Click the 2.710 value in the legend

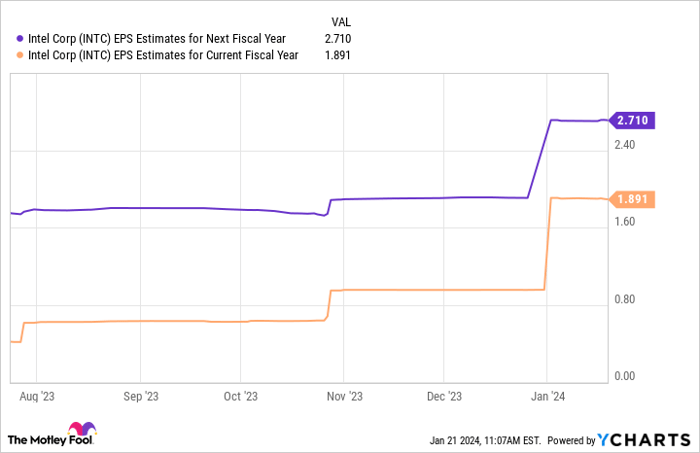339,38
